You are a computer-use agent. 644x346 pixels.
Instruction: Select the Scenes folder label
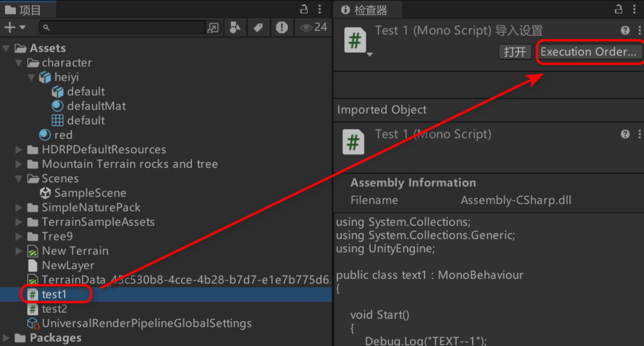click(60, 178)
